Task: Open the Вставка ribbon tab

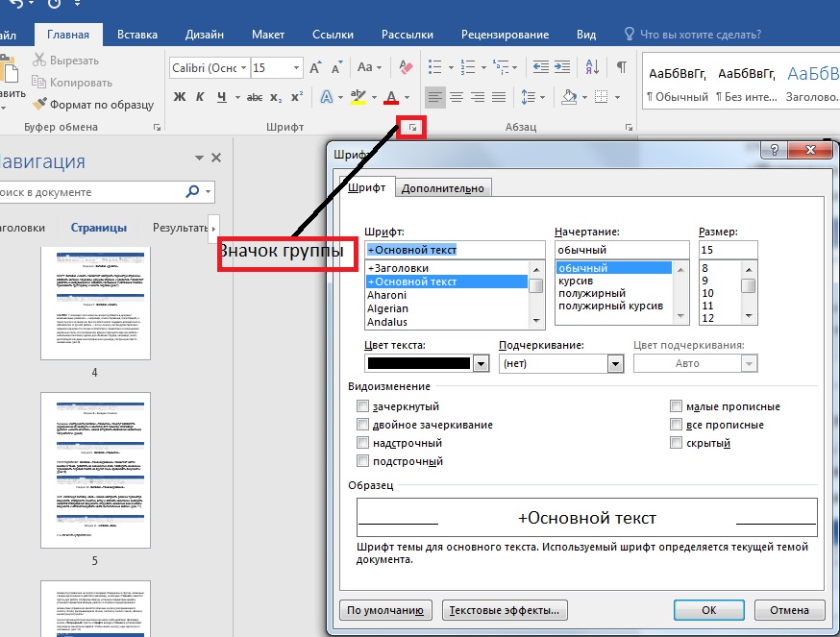Action: 137,35
